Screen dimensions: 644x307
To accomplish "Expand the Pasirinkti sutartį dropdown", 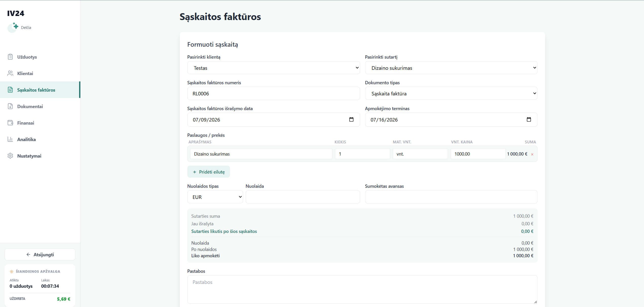I will tap(451, 68).
